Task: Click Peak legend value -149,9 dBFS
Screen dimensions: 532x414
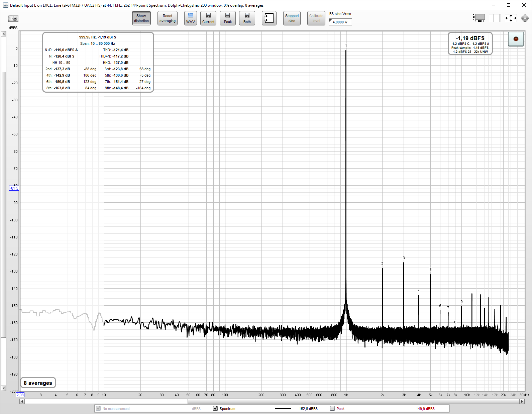Action: 425,409
